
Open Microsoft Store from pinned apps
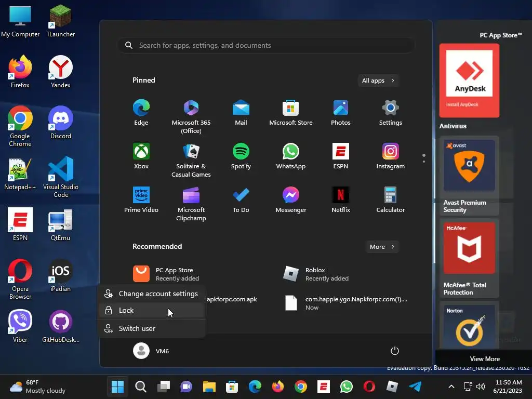pos(291,113)
